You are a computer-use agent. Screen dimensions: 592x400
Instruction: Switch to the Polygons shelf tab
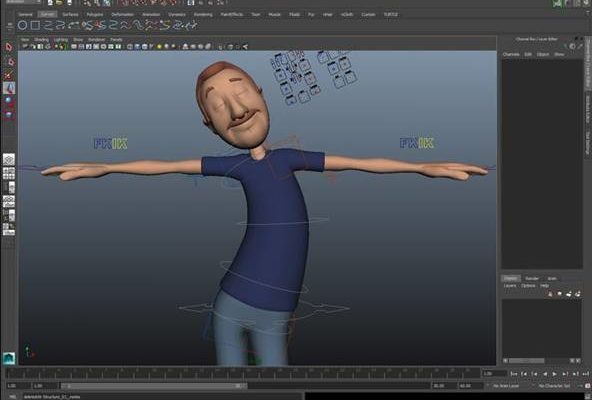(95, 14)
